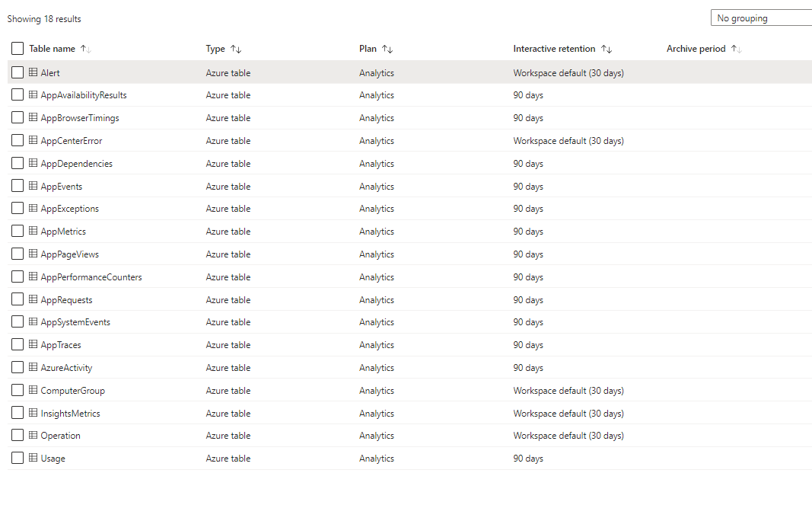The height and width of the screenshot is (505, 812).
Task: Tick the AppPerformanceCounters row checkbox
Action: pos(18,276)
